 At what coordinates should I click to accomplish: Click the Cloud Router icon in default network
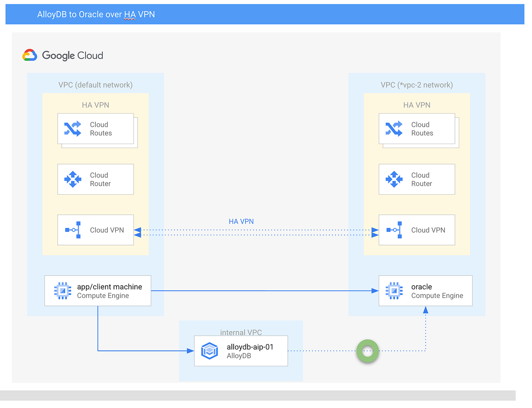(72, 179)
